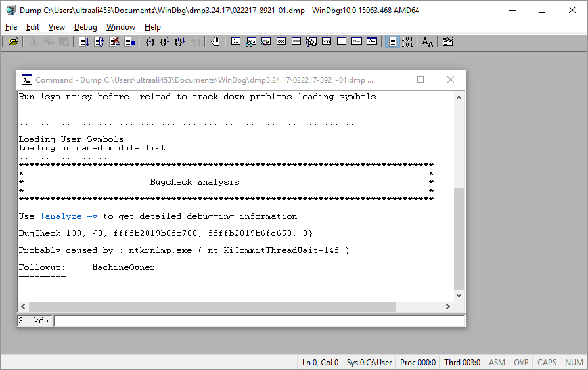Click the Break execution toolbar icon
Viewport: 588px width, 370px height.
129,41
